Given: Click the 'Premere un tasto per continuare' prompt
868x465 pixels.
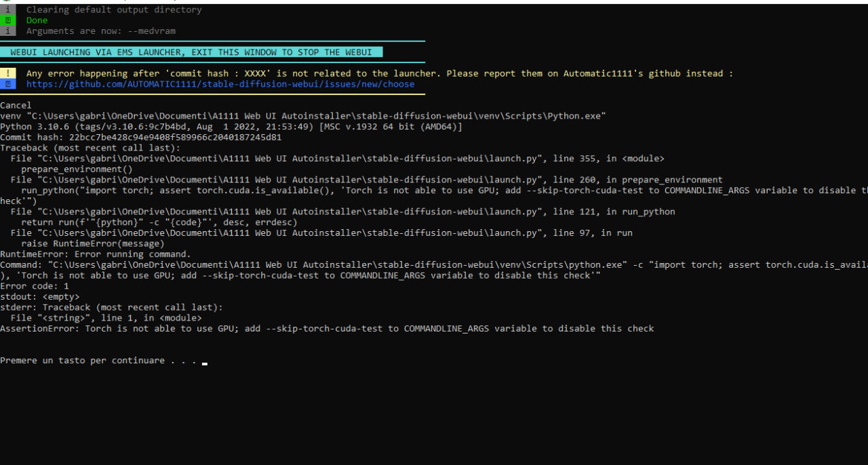Looking at the screenshot, I should [x=98, y=361].
